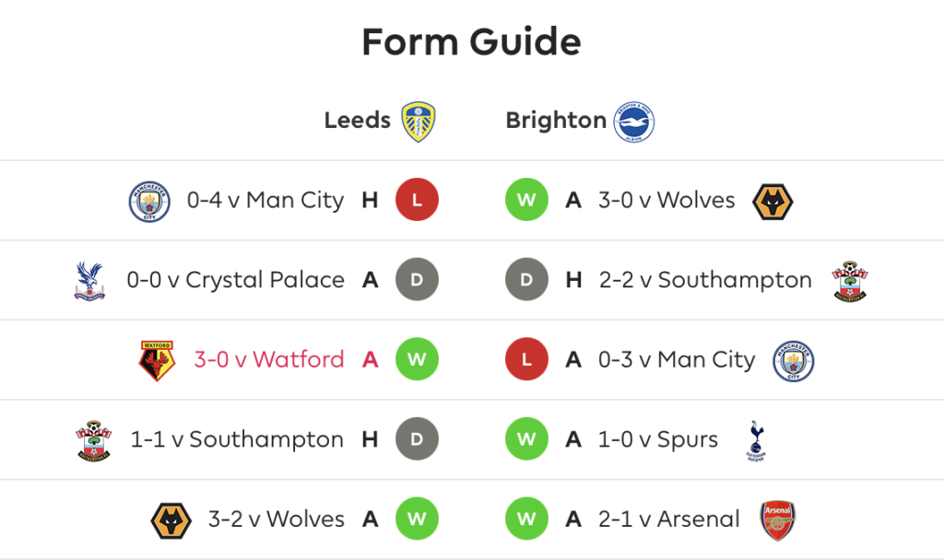This screenshot has width=944, height=560.
Task: Click the Southampton badge beside 2-2 result
Action: pyautogui.click(x=849, y=281)
